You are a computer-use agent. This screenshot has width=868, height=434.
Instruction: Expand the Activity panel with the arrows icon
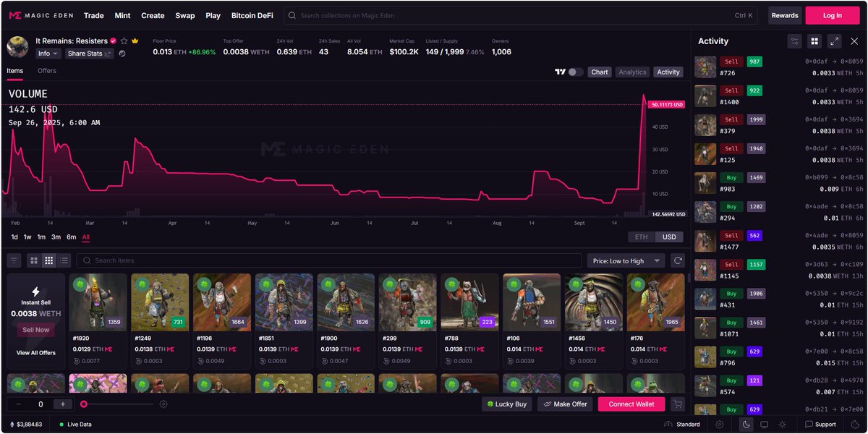point(834,41)
